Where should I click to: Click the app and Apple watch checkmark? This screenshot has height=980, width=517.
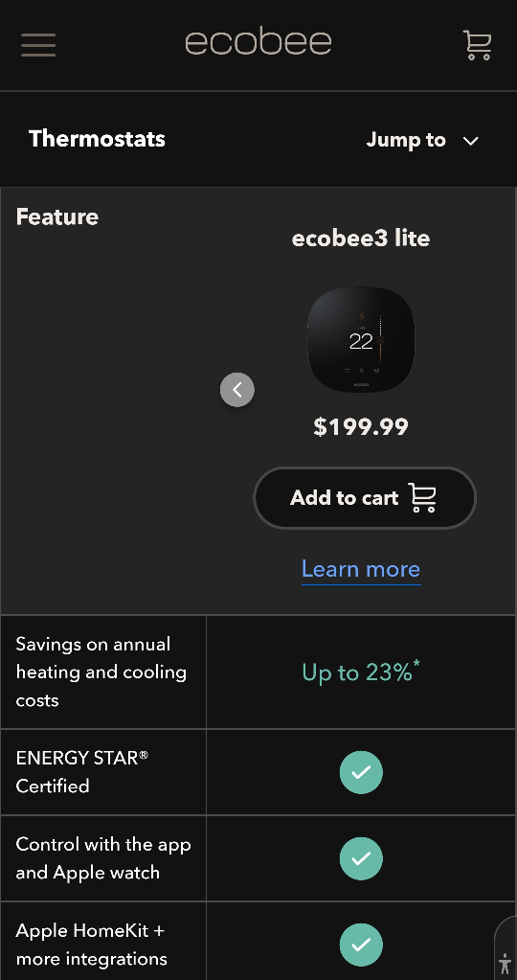coord(361,858)
